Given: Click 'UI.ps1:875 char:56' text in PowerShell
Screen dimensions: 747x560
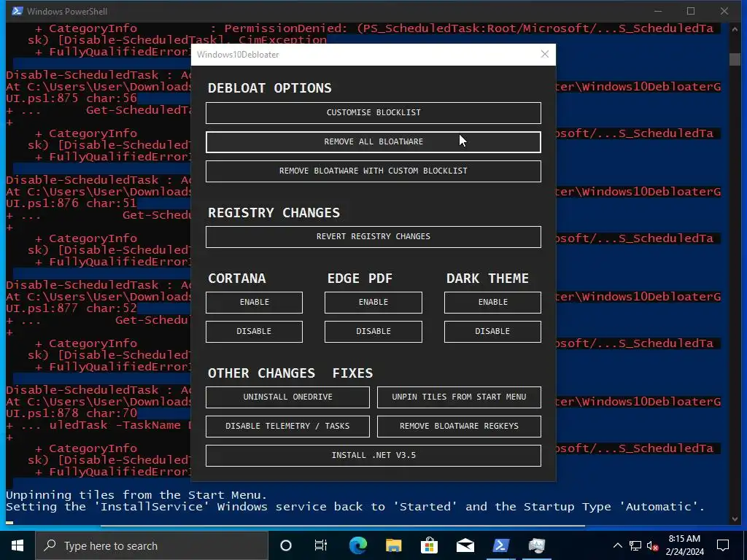Looking at the screenshot, I should tap(71, 98).
